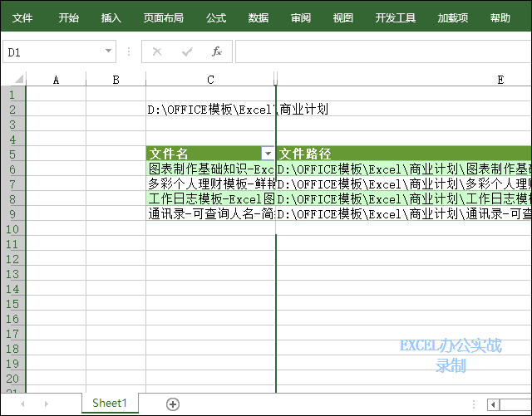Select row 1 header
Viewport: 532px width, 416px height.
tap(12, 95)
